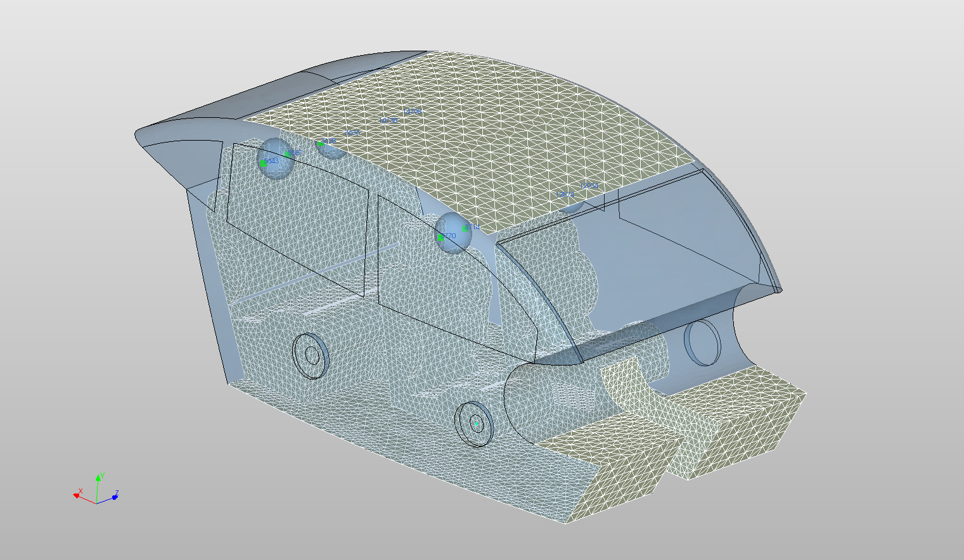Click node label 14798 on roof mesh
This screenshot has height=560, width=964.
(412, 111)
